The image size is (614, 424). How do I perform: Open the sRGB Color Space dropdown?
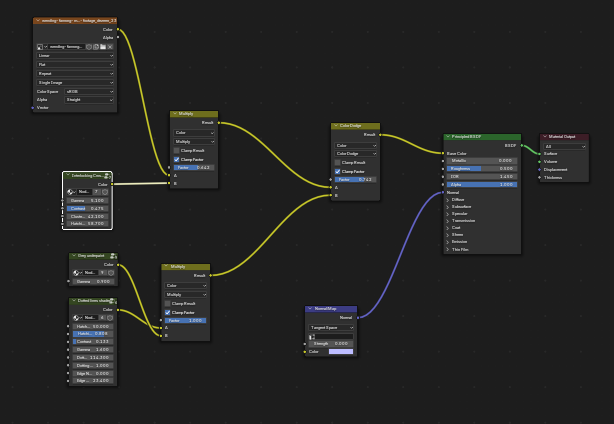pyautogui.click(x=89, y=92)
